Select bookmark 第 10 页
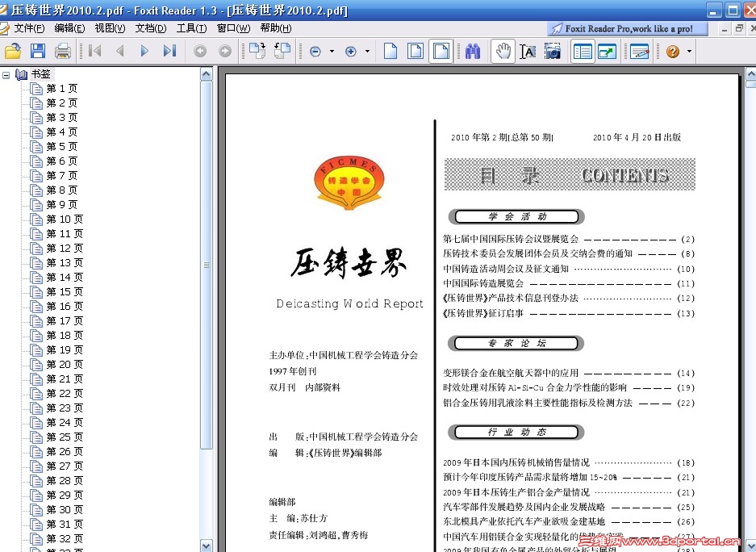 65,220
